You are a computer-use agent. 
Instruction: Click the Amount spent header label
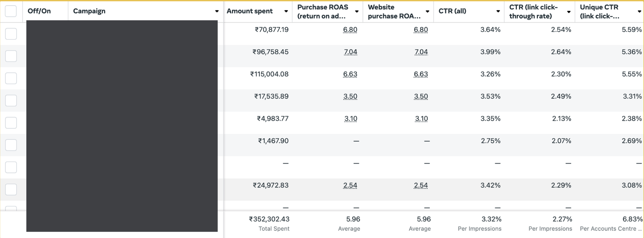tap(249, 11)
